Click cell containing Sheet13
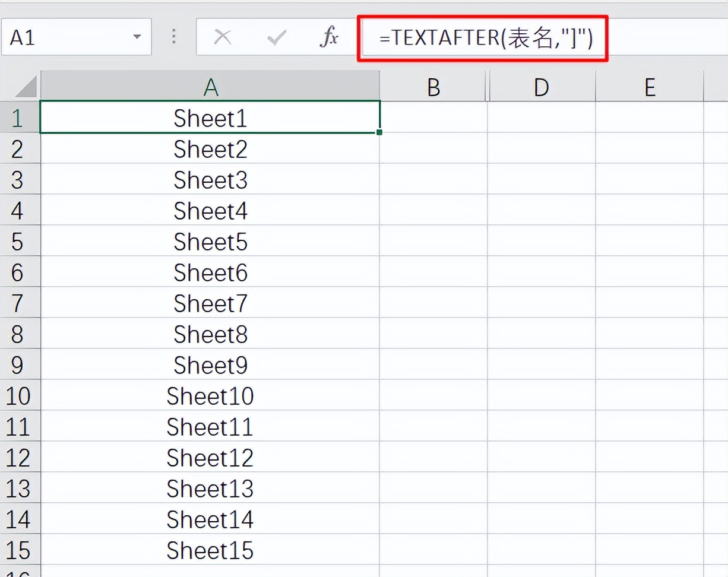 point(210,488)
